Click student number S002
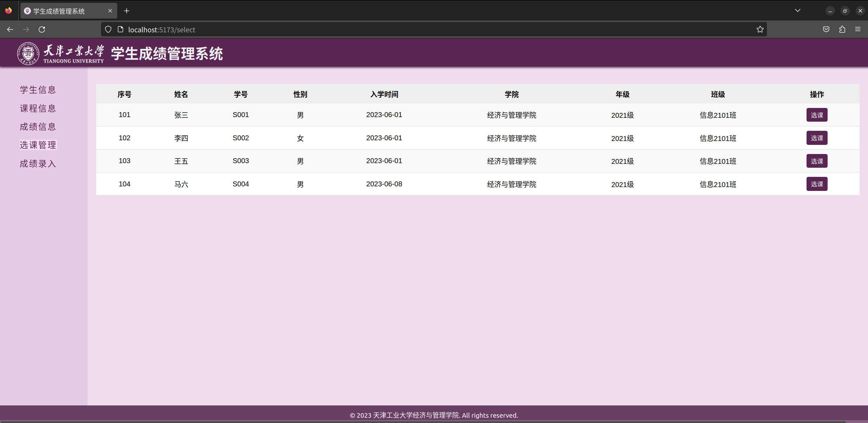This screenshot has width=868, height=423. [241, 138]
